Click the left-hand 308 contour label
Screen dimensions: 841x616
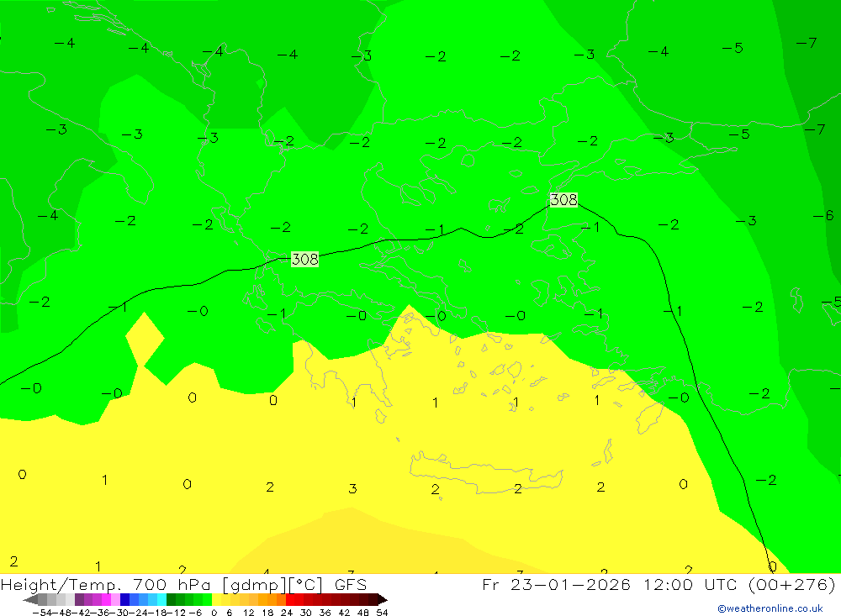[304, 259]
